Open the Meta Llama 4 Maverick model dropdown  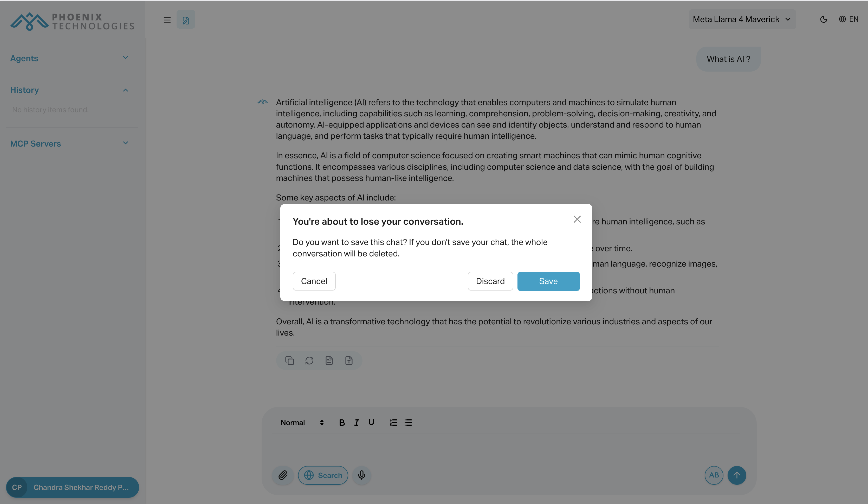(x=742, y=19)
